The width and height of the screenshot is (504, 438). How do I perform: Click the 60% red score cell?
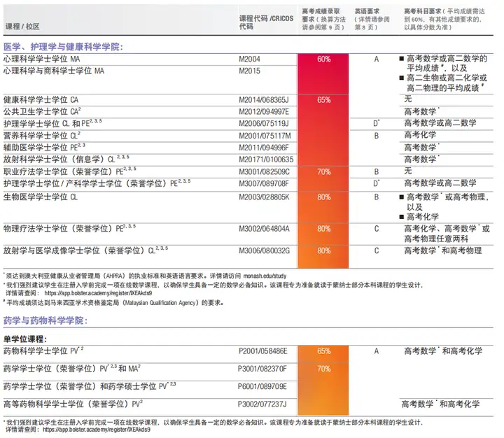323,59
